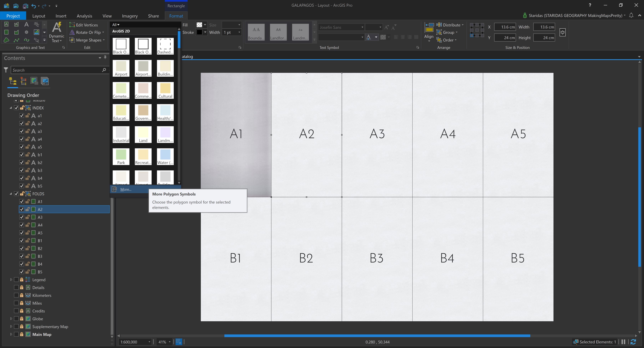Open the Josefin Sans font dropdown

tap(362, 27)
